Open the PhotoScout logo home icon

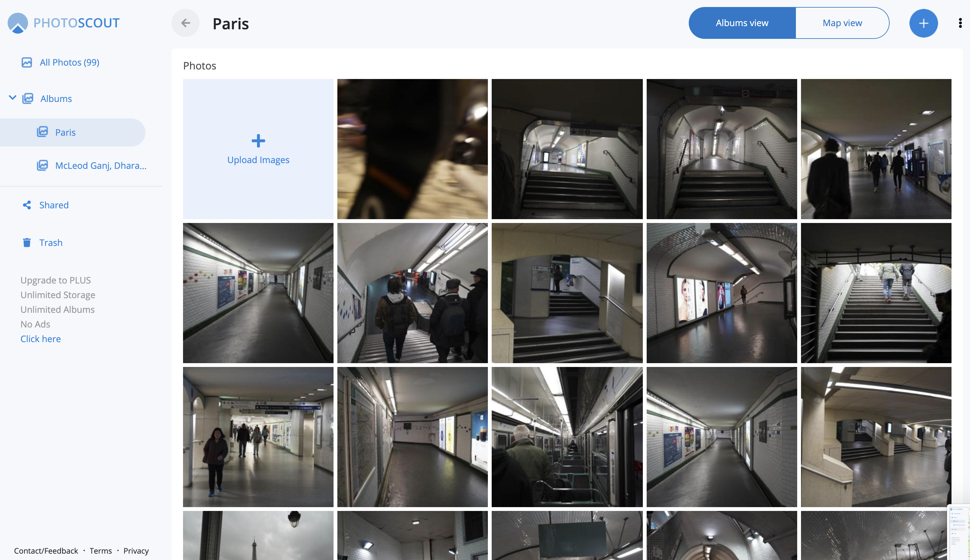pos(17,22)
